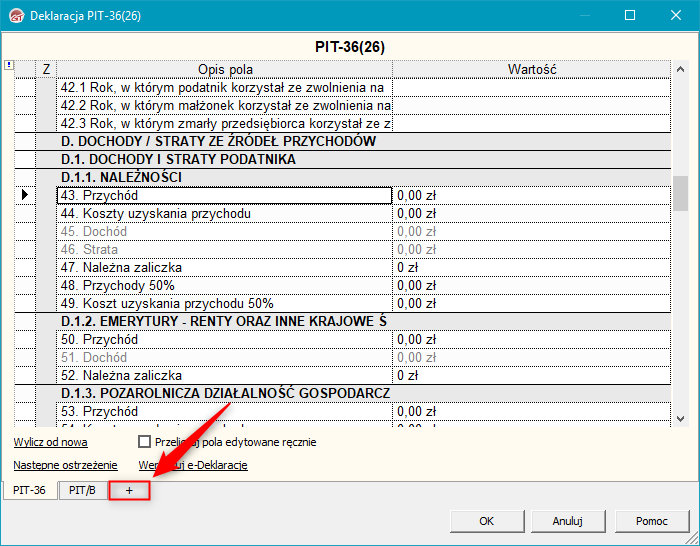Select value field of 50. Przychód
The width and height of the screenshot is (700, 546).
coord(532,339)
